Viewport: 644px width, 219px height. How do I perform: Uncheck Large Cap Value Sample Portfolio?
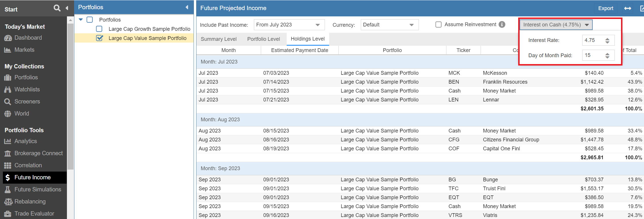(99, 38)
